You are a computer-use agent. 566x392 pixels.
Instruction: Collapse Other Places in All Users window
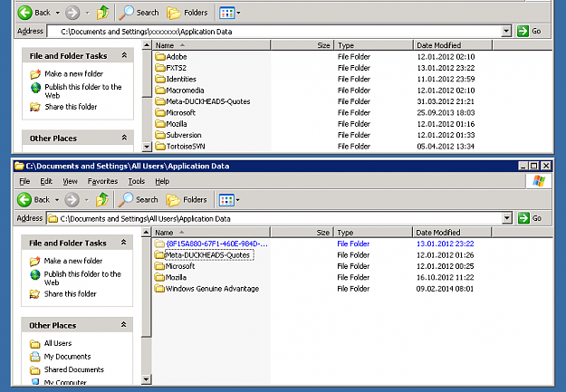pyautogui.click(x=123, y=324)
